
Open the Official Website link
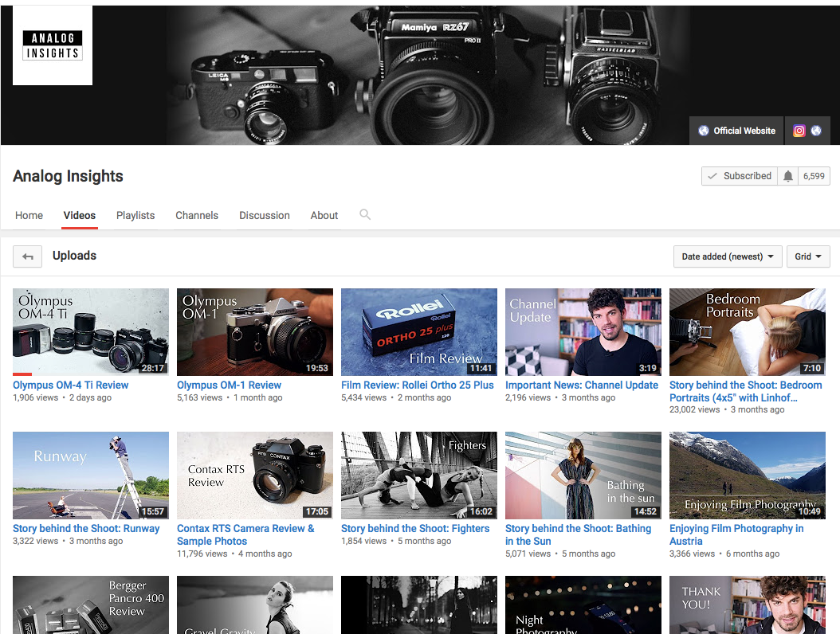[x=736, y=131]
